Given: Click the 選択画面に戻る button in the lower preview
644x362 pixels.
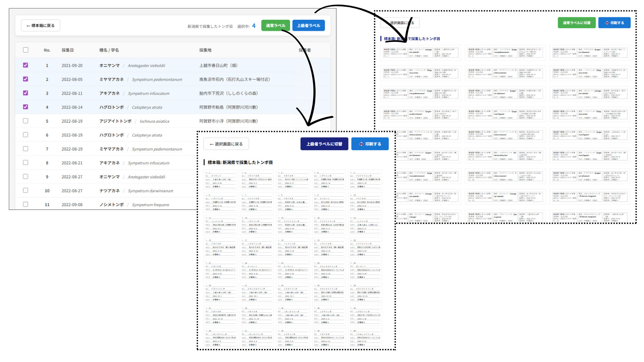Looking at the screenshot, I should 226,144.
